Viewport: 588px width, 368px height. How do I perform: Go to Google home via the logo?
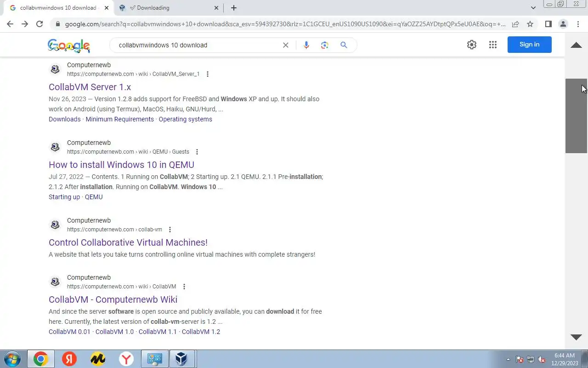coord(69,45)
